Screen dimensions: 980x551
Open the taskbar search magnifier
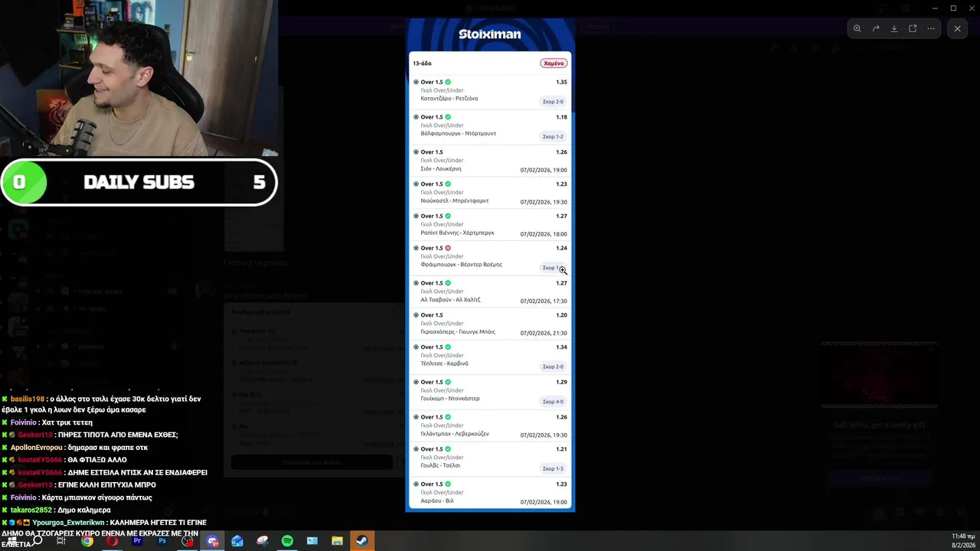[37, 541]
